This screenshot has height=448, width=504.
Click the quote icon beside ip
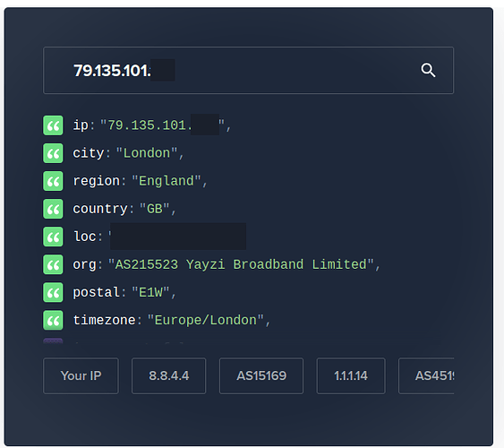pyautogui.click(x=53, y=125)
